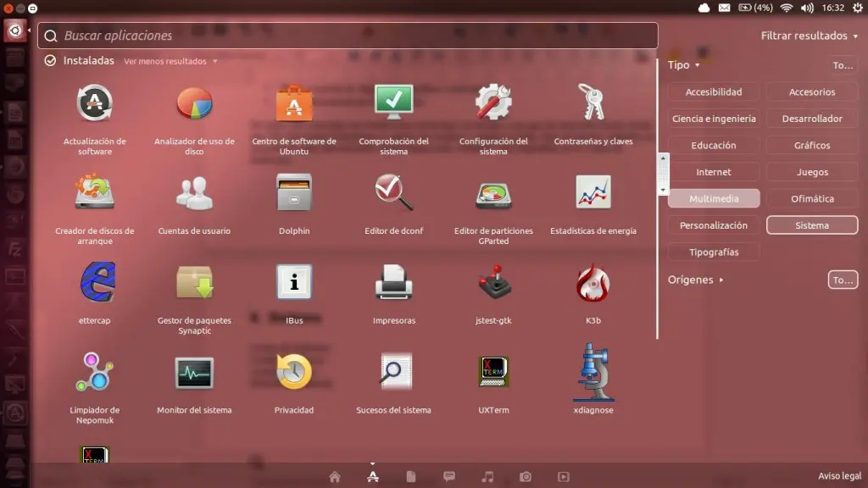
Task: Toggle the Accesorios type filter
Action: pyautogui.click(x=812, y=91)
